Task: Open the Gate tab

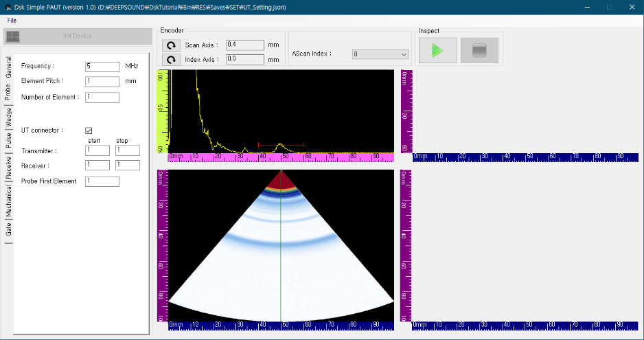Action: (x=8, y=230)
